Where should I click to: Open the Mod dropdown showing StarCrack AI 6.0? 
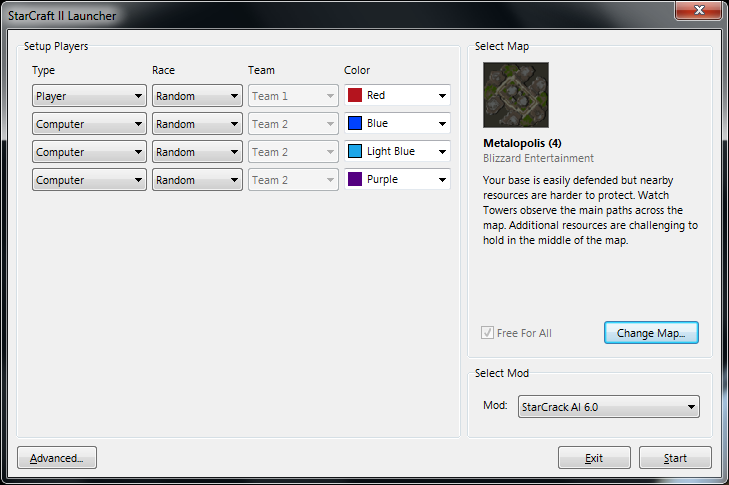click(608, 407)
